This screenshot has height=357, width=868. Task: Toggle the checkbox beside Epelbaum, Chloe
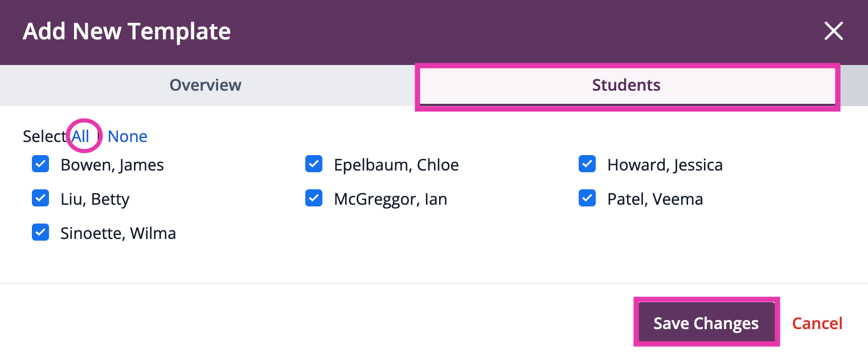(314, 164)
